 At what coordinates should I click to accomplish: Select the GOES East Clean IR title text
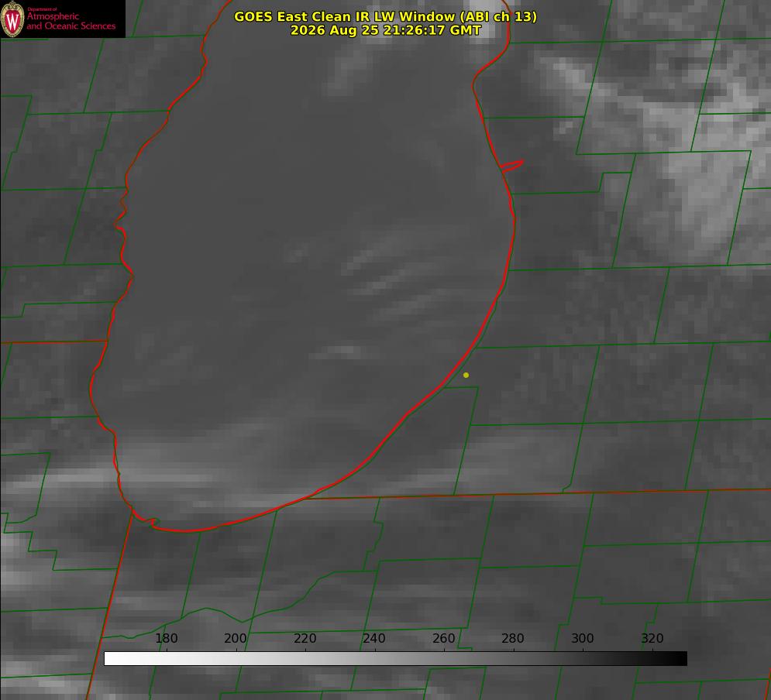tap(385, 16)
